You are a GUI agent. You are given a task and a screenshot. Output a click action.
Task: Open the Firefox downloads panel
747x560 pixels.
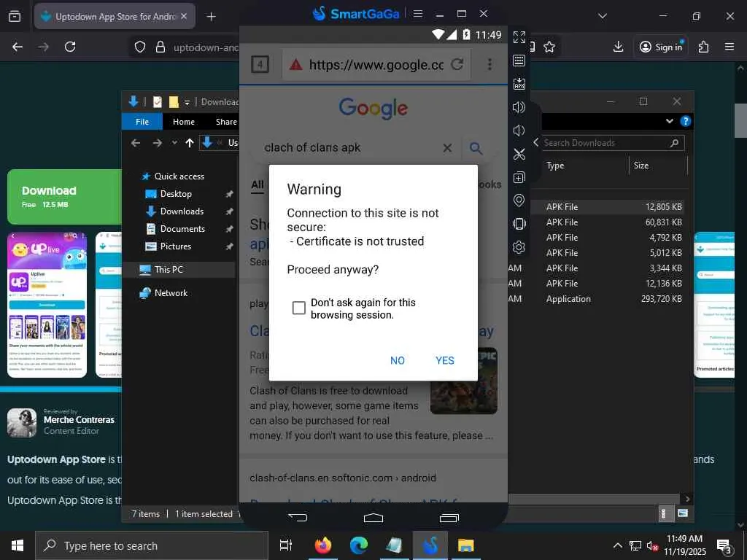(x=618, y=47)
